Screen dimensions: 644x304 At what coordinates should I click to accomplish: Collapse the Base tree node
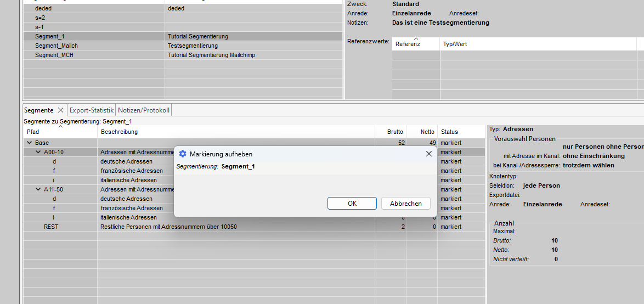[x=29, y=143]
